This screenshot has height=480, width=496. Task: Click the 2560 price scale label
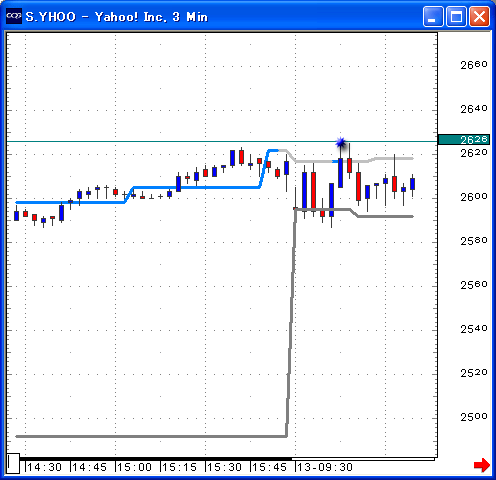pyautogui.click(x=474, y=285)
